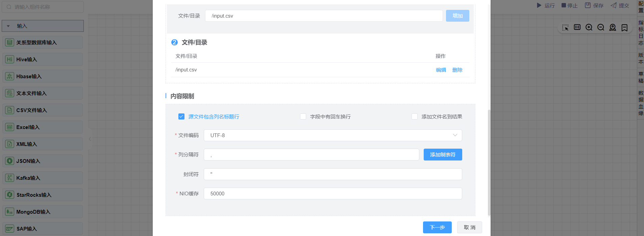644x236 pixels.
Task: Click the 保存 save button
Action: (594, 5)
